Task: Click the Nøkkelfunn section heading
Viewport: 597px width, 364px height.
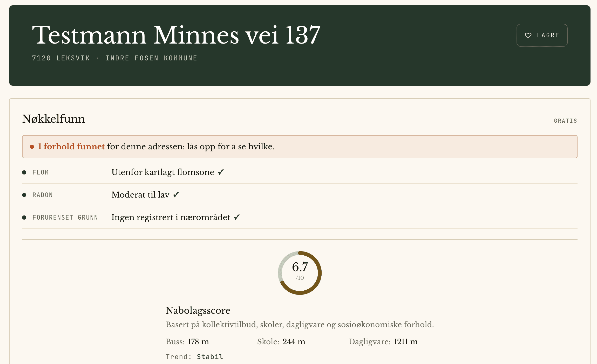Action: tap(53, 119)
